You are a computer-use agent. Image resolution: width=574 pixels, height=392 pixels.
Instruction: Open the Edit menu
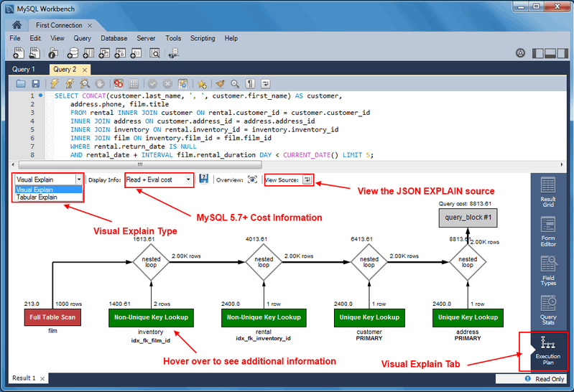[x=35, y=39]
